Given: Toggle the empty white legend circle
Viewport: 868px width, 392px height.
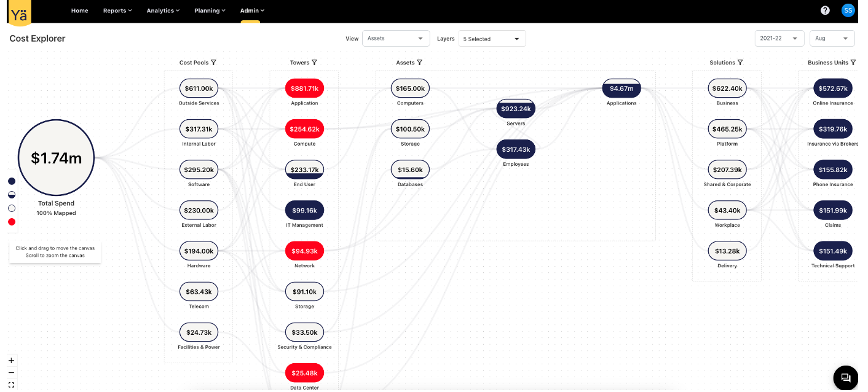Looking at the screenshot, I should coord(12,208).
